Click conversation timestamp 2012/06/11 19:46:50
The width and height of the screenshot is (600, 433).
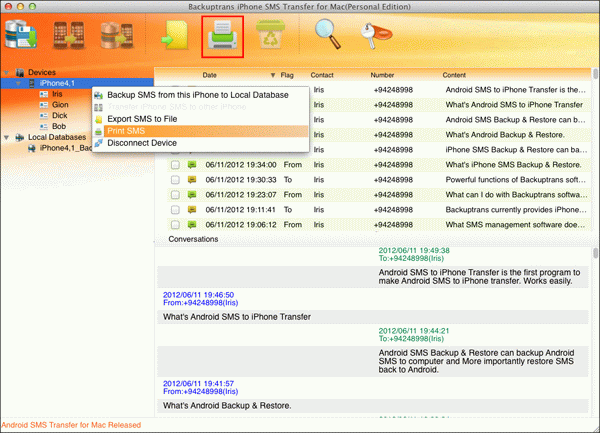tap(198, 295)
